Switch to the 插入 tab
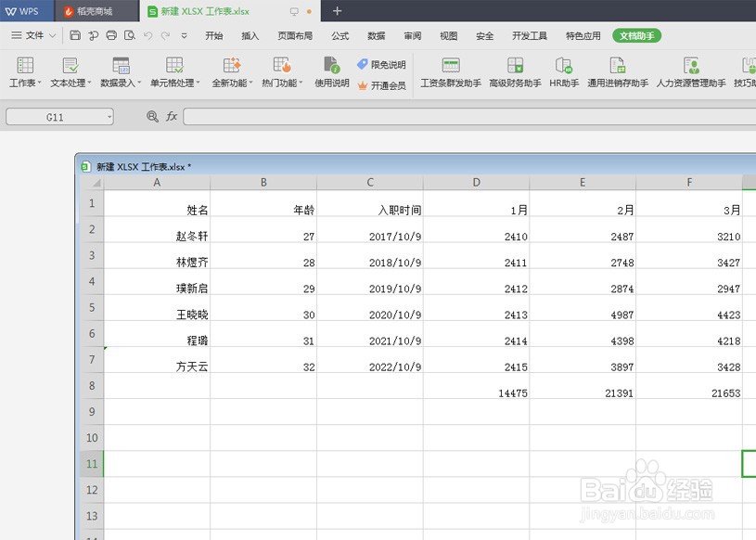This screenshot has width=756, height=540. click(x=250, y=35)
